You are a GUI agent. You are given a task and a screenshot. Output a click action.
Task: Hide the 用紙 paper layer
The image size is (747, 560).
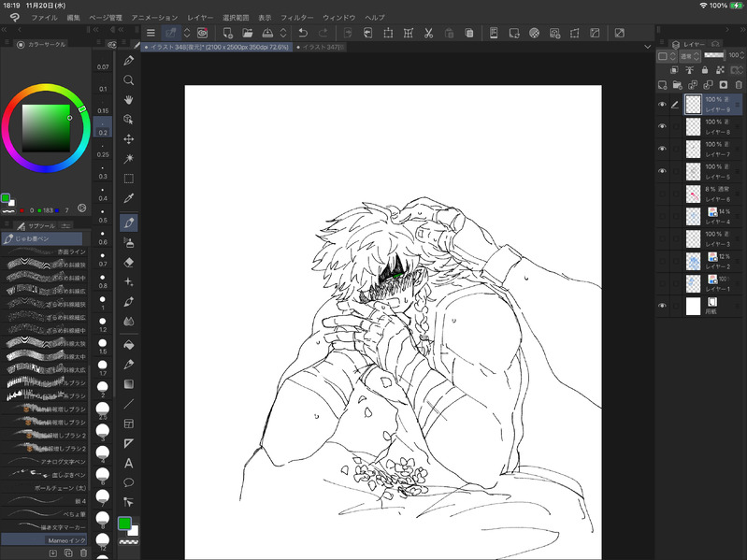(x=662, y=307)
